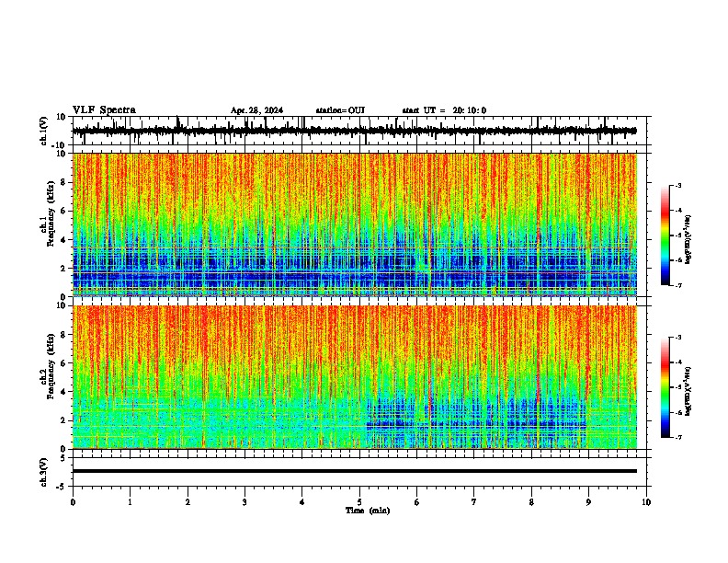Screen dimensions: 728x563
Task: Click the "start UT = 20:10:0" header text
Action: coord(444,110)
